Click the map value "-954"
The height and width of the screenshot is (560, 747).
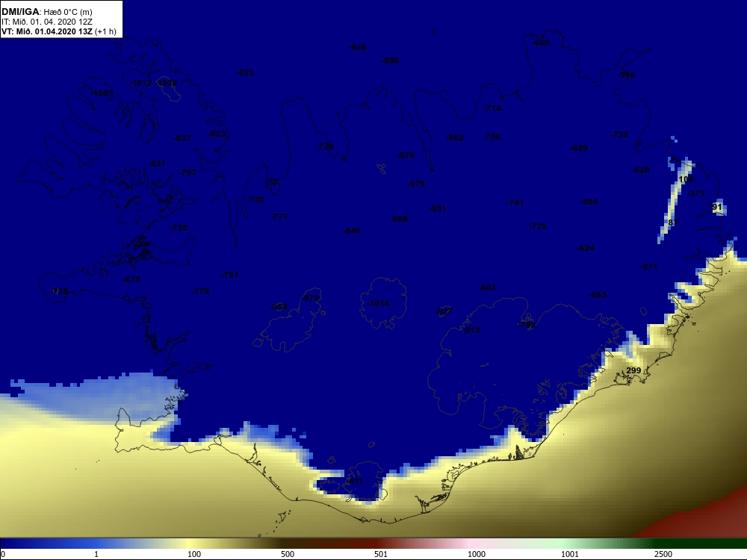[279, 307]
